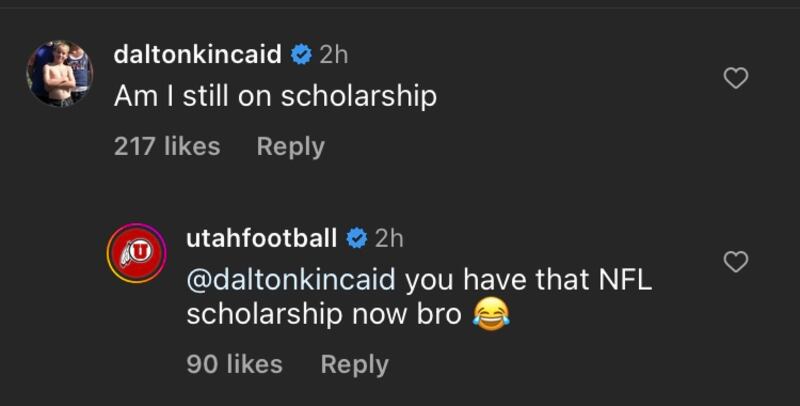Like the utahfootball reply with heart icon
The height and width of the screenshot is (406, 800).
pos(736,262)
